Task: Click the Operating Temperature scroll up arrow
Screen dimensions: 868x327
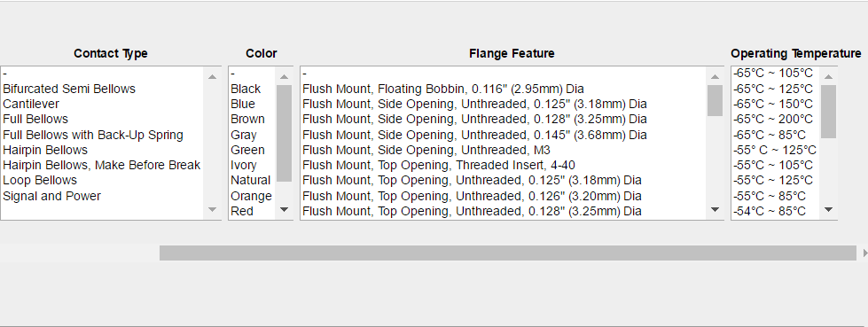Action: 828,77
